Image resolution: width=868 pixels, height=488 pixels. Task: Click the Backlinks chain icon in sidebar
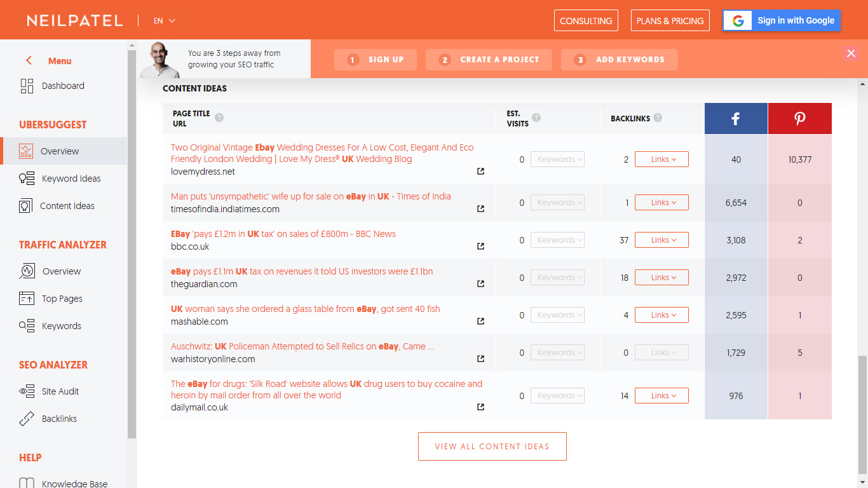click(27, 419)
